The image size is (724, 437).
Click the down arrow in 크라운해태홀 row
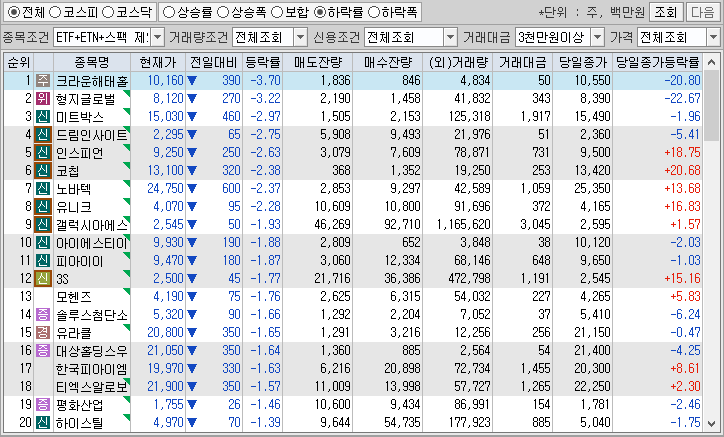192,81
